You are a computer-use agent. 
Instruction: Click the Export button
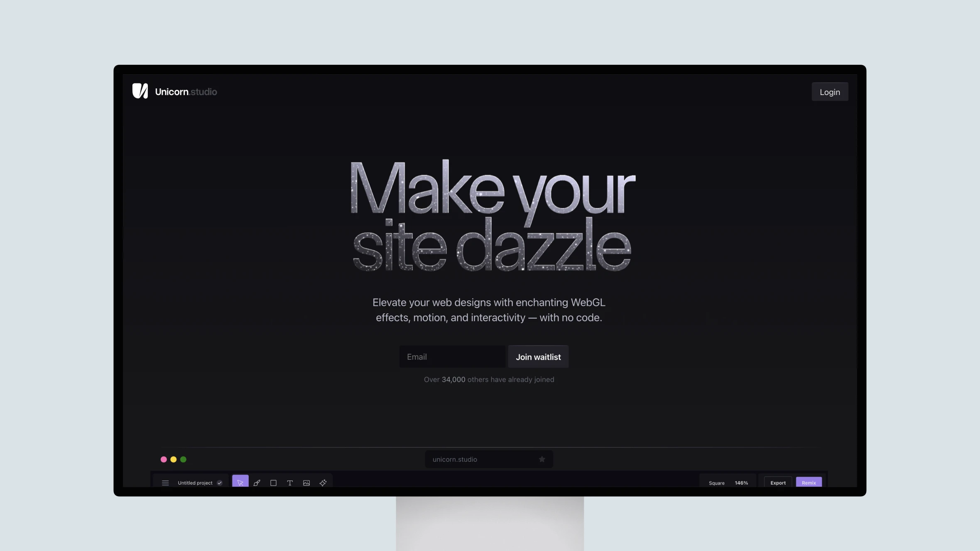pyautogui.click(x=778, y=483)
